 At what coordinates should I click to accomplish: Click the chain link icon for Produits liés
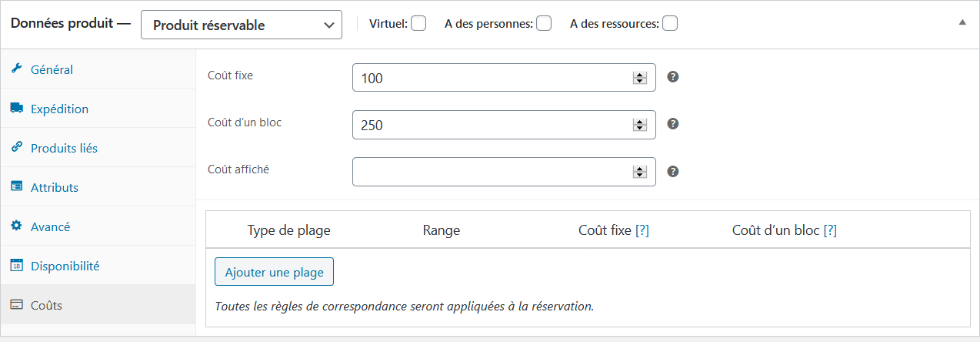pyautogui.click(x=16, y=148)
